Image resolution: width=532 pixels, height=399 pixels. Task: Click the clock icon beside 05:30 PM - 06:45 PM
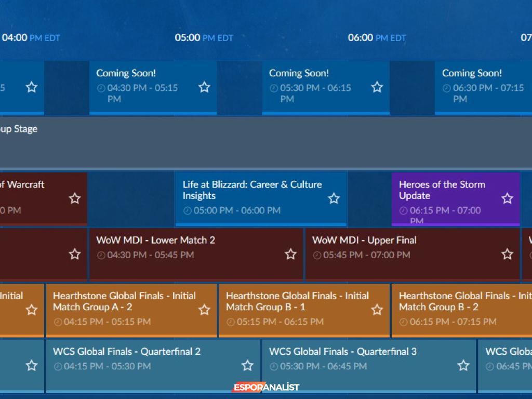pyautogui.click(x=274, y=366)
